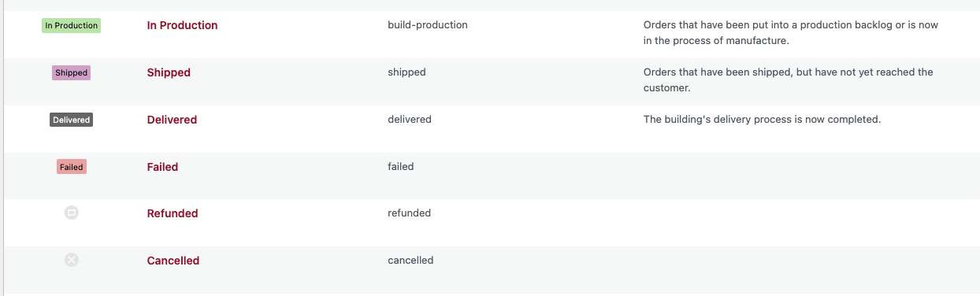The image size is (980, 296).
Task: Click the dark Delivered status badge
Action: [x=71, y=120]
